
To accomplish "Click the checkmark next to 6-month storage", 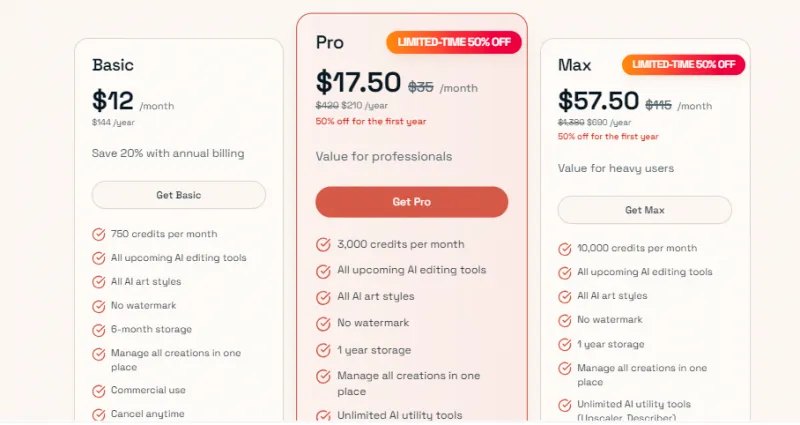I will (x=99, y=329).
